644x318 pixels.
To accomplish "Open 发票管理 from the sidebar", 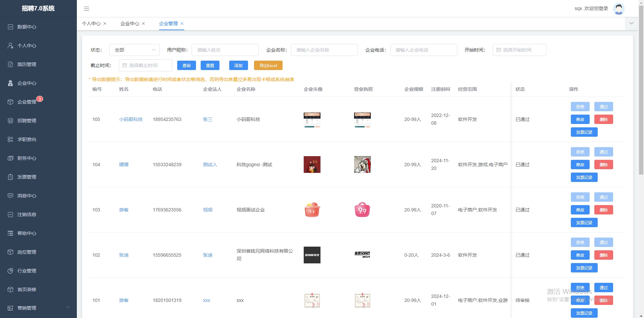I will pyautogui.click(x=27, y=177).
